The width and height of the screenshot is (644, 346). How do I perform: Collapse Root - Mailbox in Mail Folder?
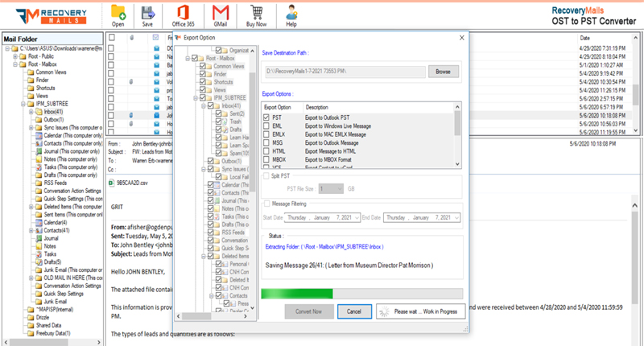(x=15, y=64)
